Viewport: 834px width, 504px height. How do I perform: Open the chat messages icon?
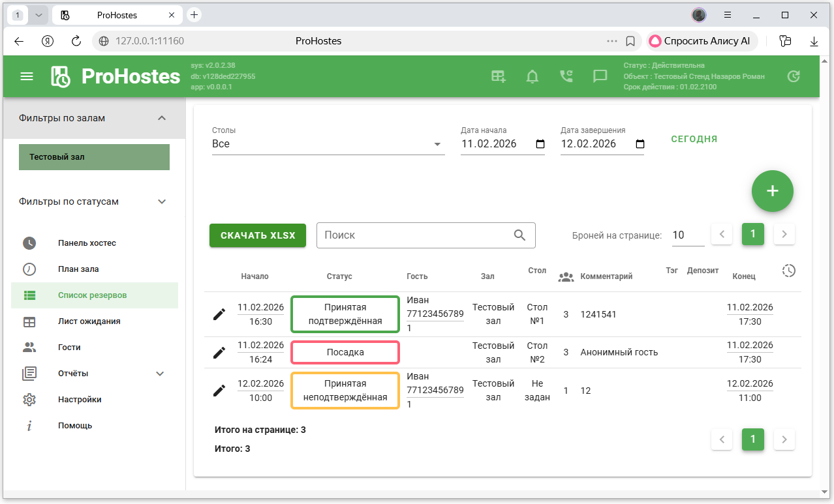(600, 76)
